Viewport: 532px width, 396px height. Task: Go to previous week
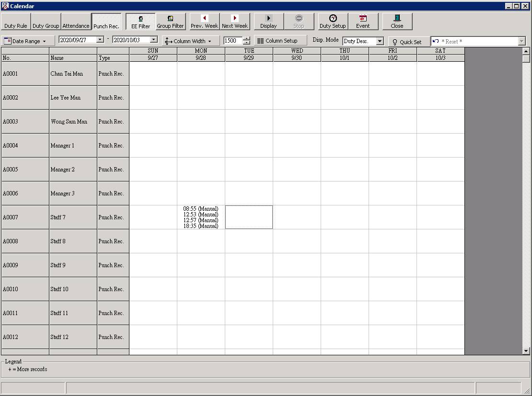204,22
